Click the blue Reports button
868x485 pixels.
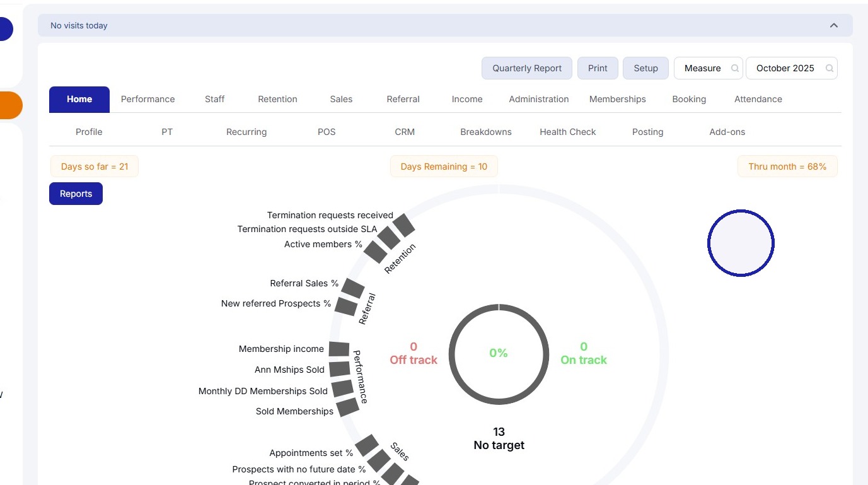pos(76,194)
